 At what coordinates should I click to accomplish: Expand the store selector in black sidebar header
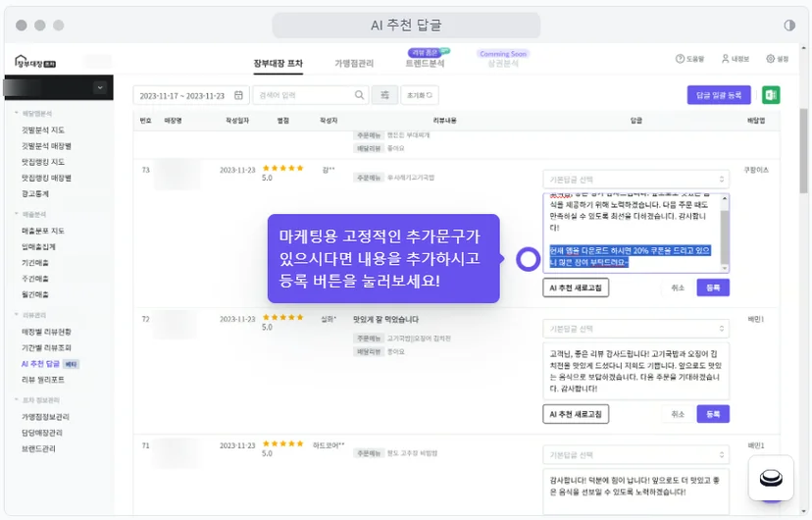pos(100,87)
